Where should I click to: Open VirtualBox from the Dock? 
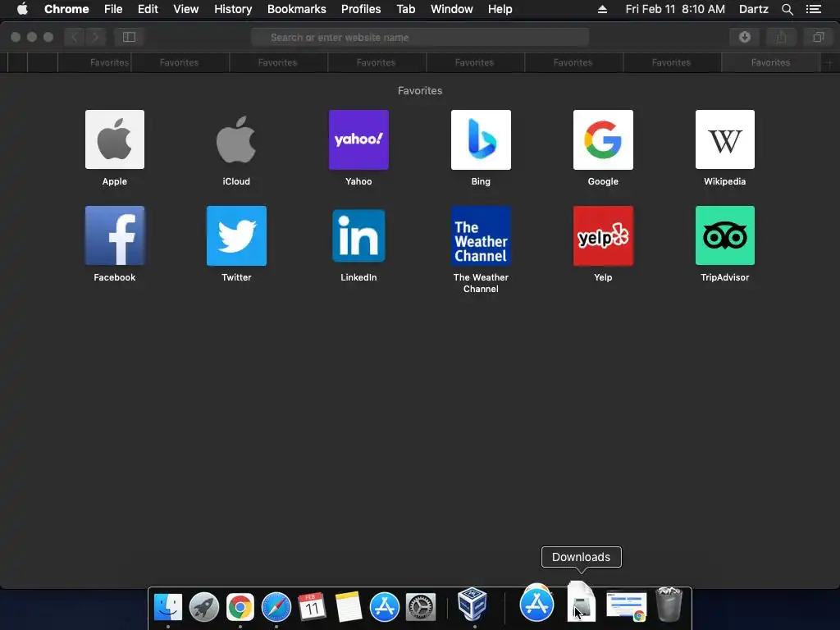click(x=472, y=605)
